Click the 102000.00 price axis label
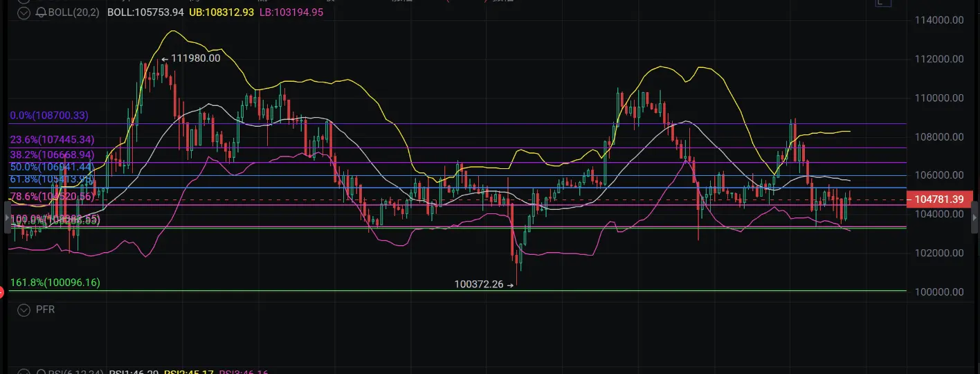The image size is (980, 374). point(938,253)
